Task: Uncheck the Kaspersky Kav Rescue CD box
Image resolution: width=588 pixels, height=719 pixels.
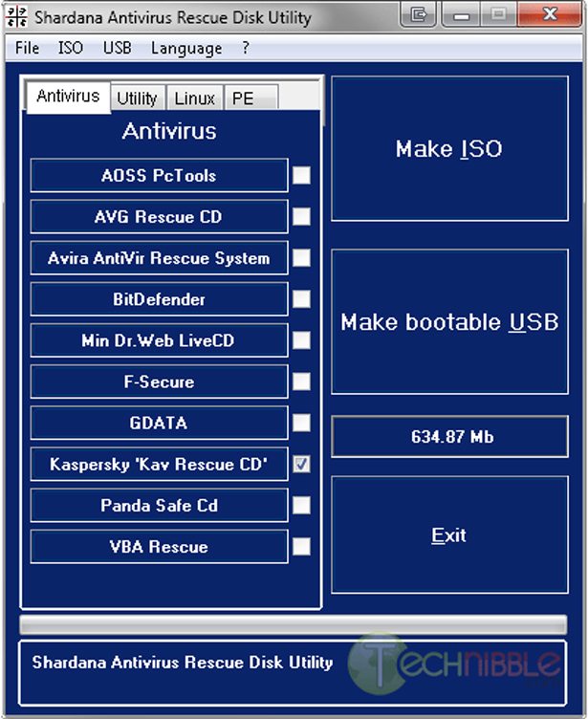Action: coord(301,464)
